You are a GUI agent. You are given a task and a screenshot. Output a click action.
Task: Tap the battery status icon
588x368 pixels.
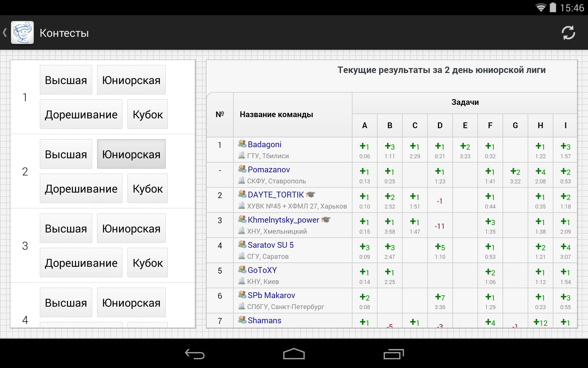[x=553, y=7]
